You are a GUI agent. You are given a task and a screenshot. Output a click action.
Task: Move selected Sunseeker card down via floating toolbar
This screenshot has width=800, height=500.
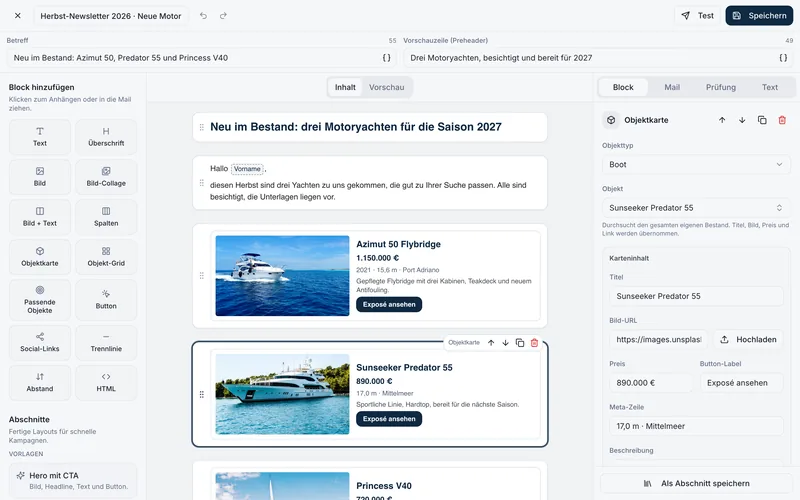click(505, 343)
